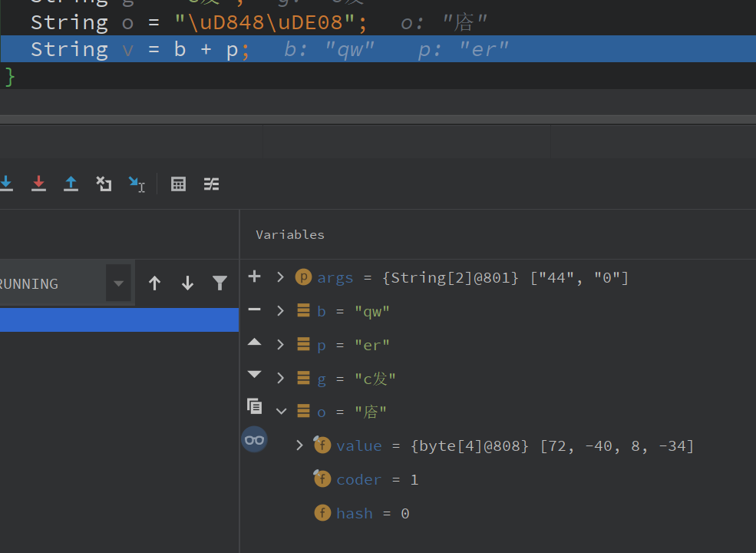Select the next frame down arrow

pyautogui.click(x=187, y=283)
